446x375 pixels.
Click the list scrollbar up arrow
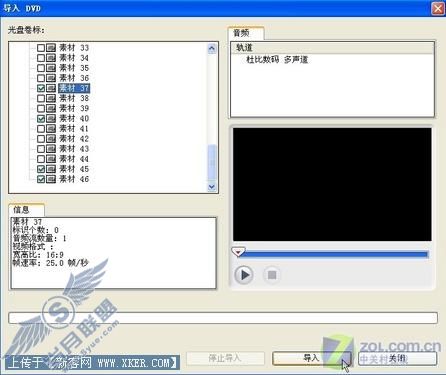point(212,49)
